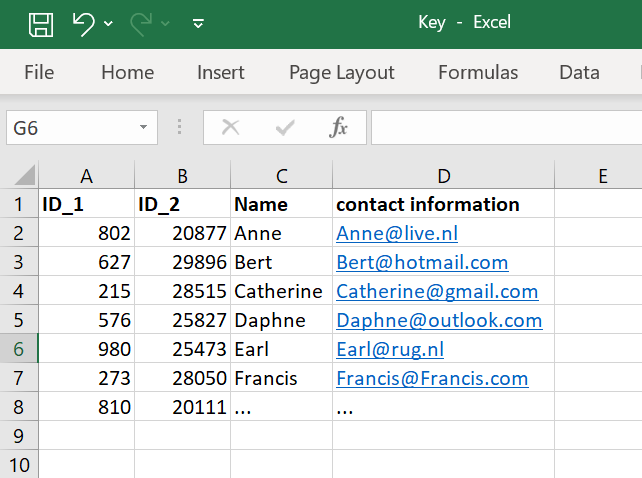Click the Catherine@gmail.com hyperlink

437,291
